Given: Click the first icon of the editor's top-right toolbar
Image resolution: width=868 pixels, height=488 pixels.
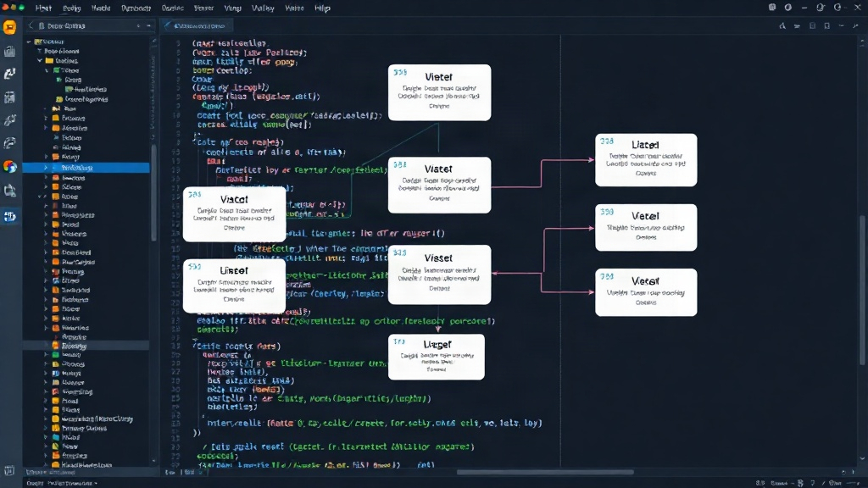Looking at the screenshot, I should [782, 26].
